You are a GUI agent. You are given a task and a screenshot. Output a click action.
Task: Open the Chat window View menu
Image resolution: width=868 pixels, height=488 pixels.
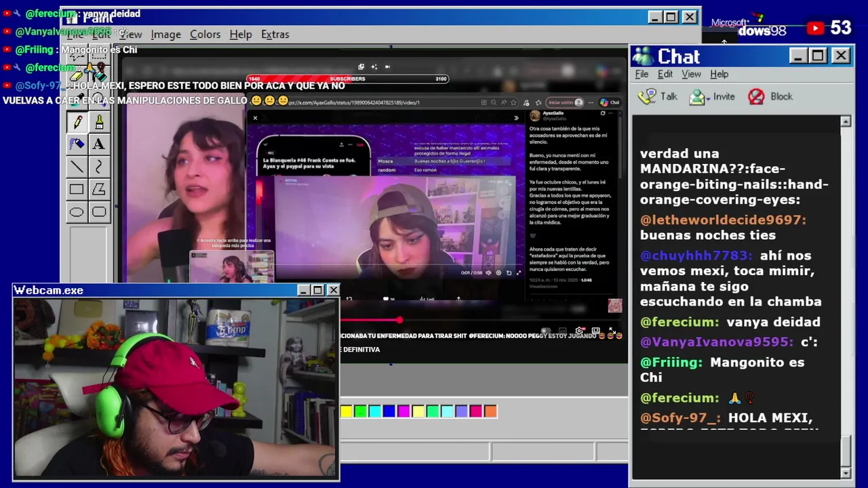point(691,74)
